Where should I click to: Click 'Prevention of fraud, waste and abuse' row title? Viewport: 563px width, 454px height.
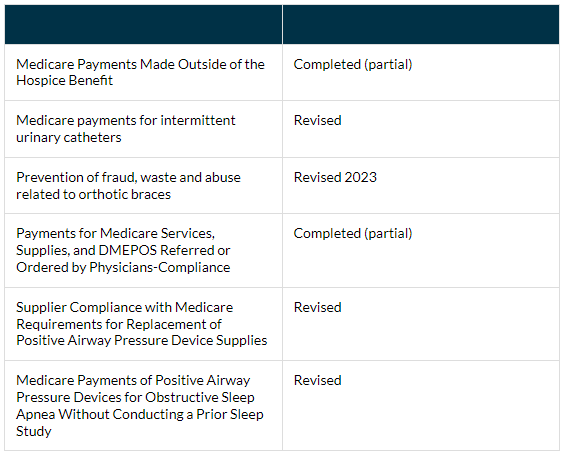click(x=129, y=177)
